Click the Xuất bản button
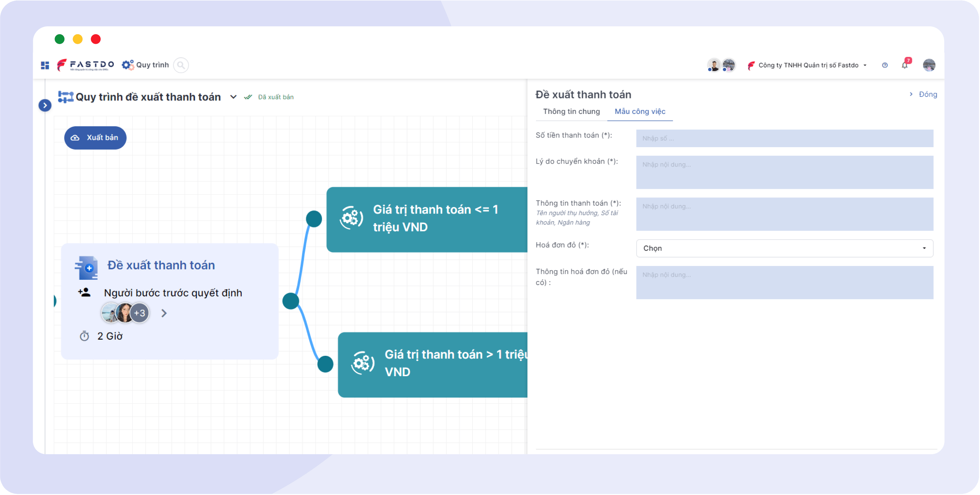The height and width of the screenshot is (495, 980). (x=95, y=138)
